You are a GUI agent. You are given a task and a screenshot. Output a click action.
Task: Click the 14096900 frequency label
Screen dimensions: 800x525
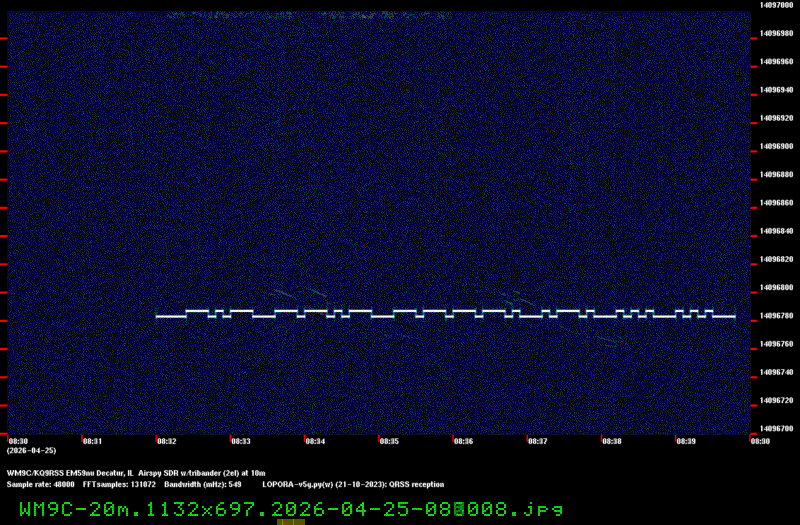777,146
